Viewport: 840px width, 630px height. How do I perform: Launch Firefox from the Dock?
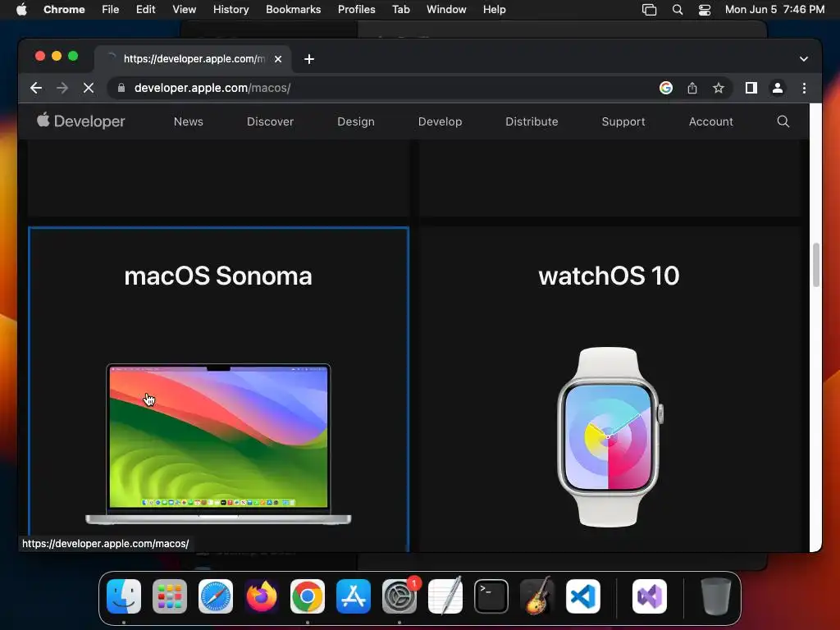click(x=262, y=596)
